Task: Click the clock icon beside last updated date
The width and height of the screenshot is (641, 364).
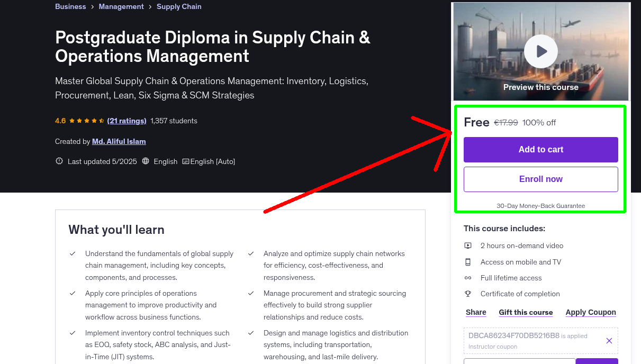Action: 59,161
